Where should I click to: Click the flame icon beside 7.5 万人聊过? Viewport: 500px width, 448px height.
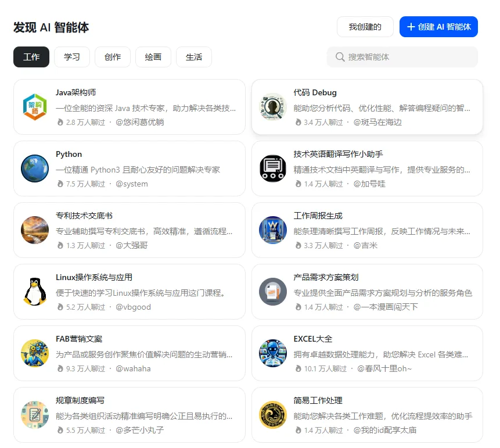pyautogui.click(x=60, y=184)
